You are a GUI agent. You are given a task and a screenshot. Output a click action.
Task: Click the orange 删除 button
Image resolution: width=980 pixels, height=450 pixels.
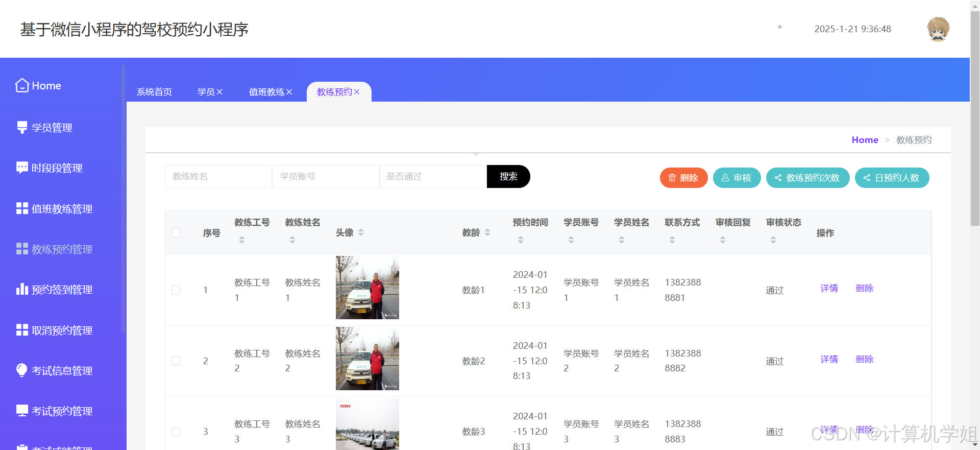click(684, 178)
